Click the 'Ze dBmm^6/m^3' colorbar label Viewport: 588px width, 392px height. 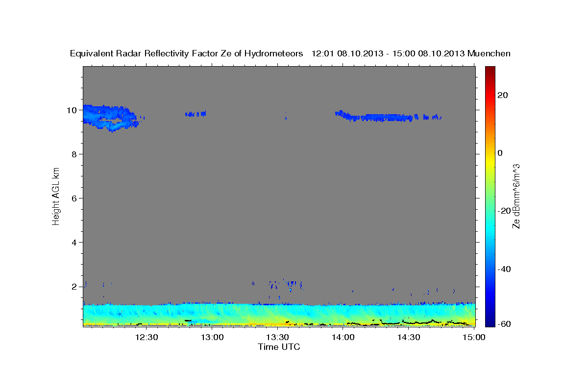(x=516, y=196)
